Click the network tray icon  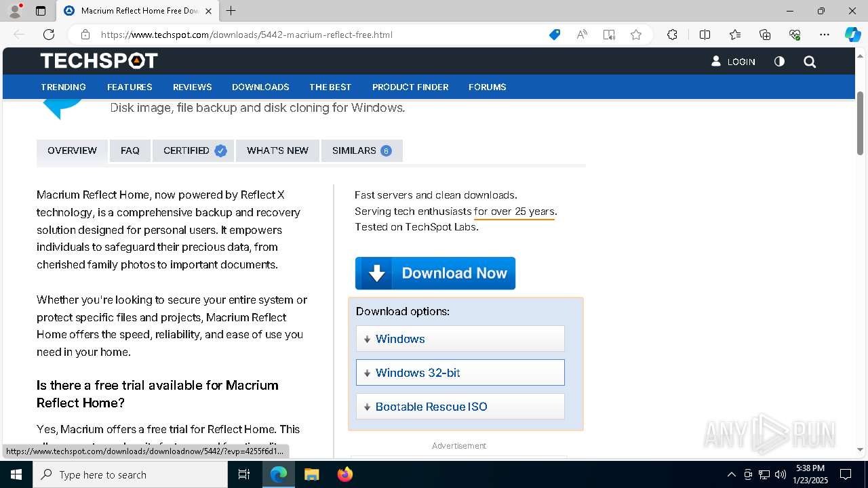[x=764, y=474]
